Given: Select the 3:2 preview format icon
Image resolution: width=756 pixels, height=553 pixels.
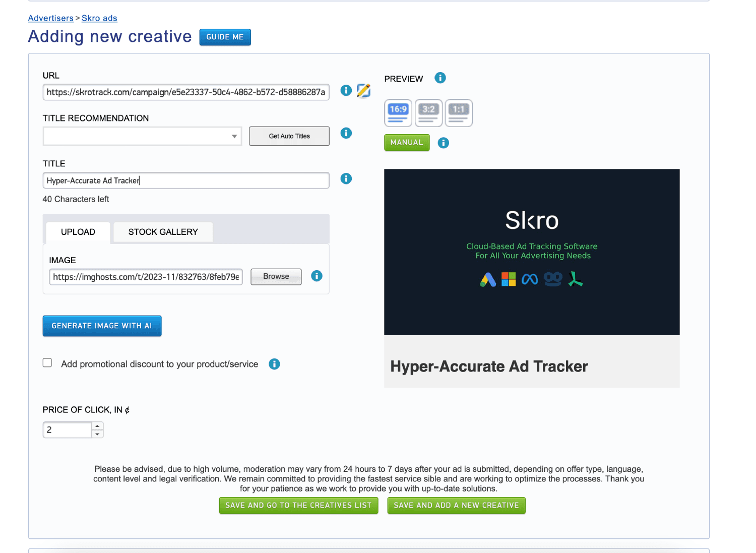Looking at the screenshot, I should pyautogui.click(x=428, y=113).
